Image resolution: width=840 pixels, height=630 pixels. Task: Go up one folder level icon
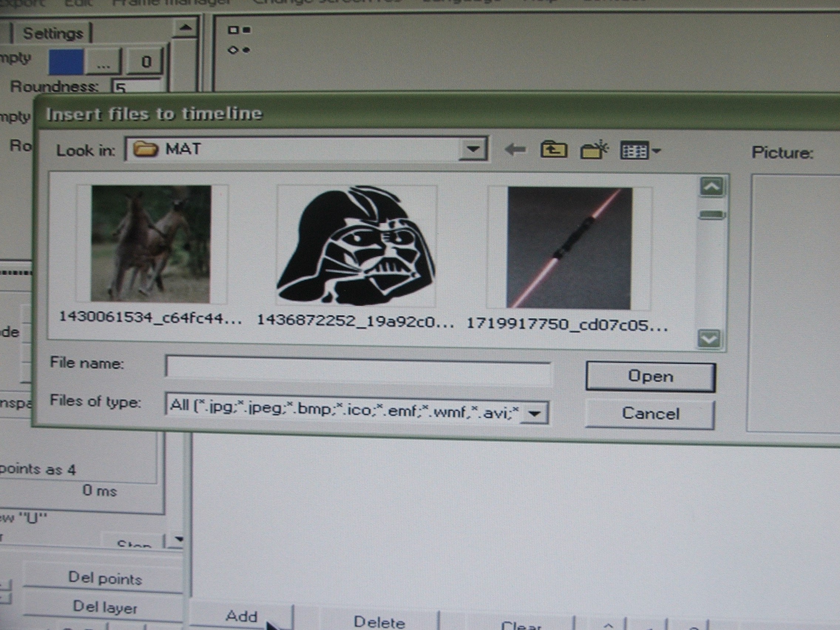(554, 150)
